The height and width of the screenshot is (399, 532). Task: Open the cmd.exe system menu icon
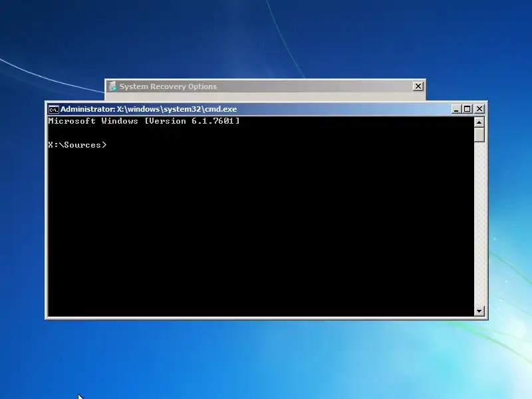click(x=53, y=109)
